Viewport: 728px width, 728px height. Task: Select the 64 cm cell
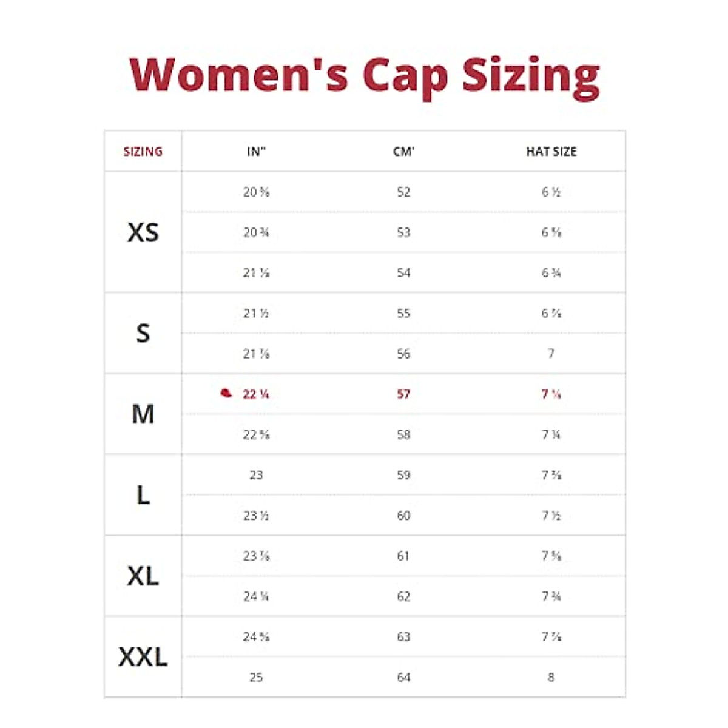(x=403, y=677)
